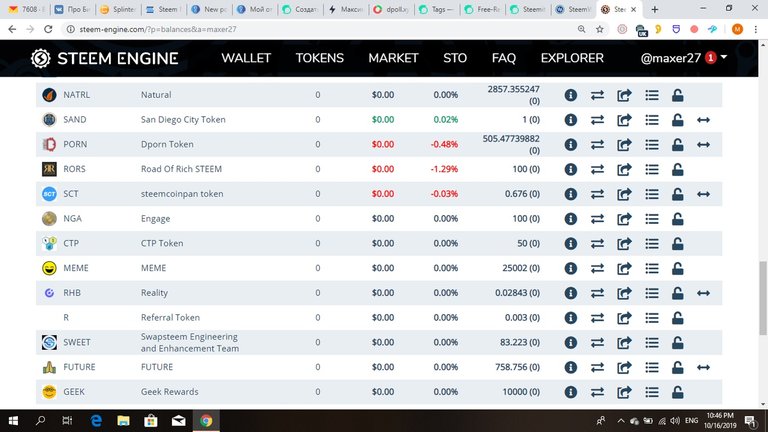Stake NATRL using the lock icon
Image resolution: width=768 pixels, height=432 pixels.
coord(677,95)
